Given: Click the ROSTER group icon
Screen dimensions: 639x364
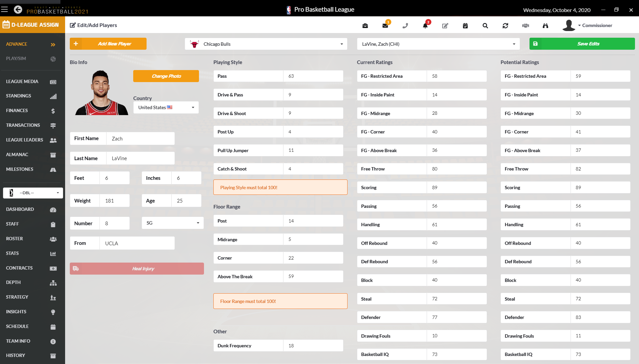Looking at the screenshot, I should pos(53,239).
